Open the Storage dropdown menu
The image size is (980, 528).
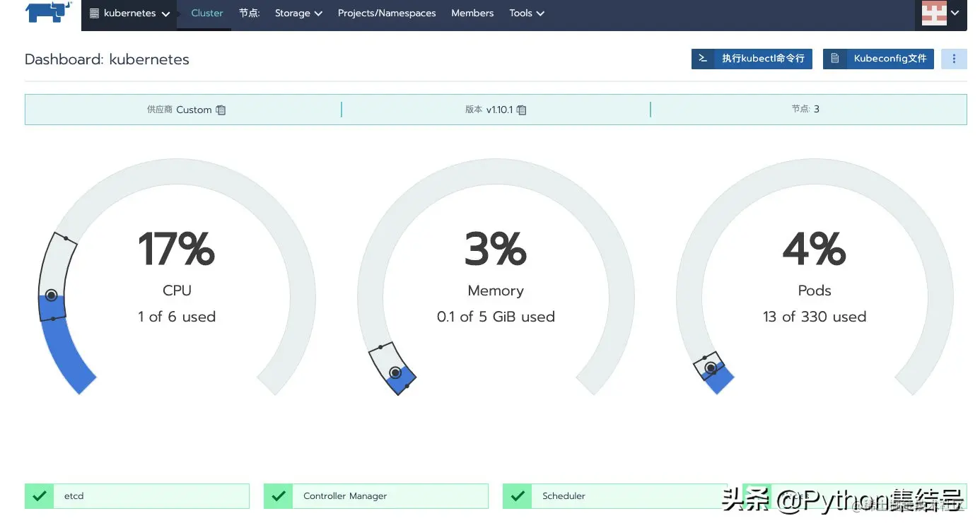[298, 13]
